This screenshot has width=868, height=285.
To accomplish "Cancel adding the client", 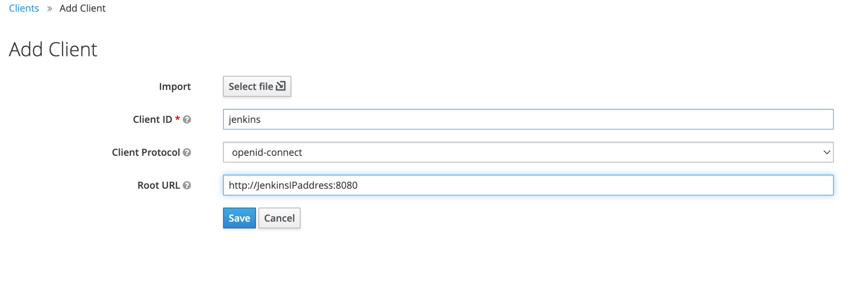I will (x=279, y=218).
